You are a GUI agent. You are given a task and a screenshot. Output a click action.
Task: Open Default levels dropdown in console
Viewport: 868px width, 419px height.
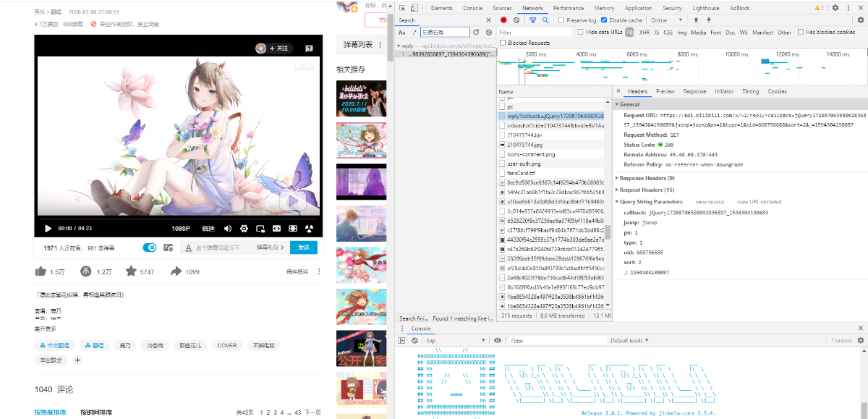[x=629, y=340]
